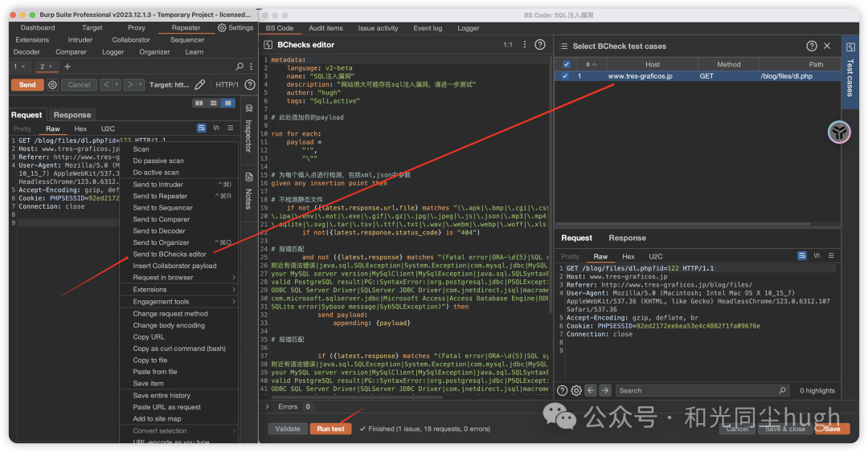
Task: Choose Copy as curl command (bash)
Action: [x=178, y=349]
